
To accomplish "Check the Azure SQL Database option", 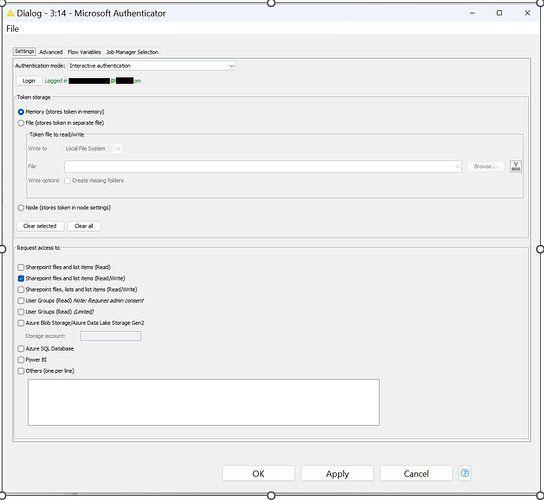I will click(21, 348).
